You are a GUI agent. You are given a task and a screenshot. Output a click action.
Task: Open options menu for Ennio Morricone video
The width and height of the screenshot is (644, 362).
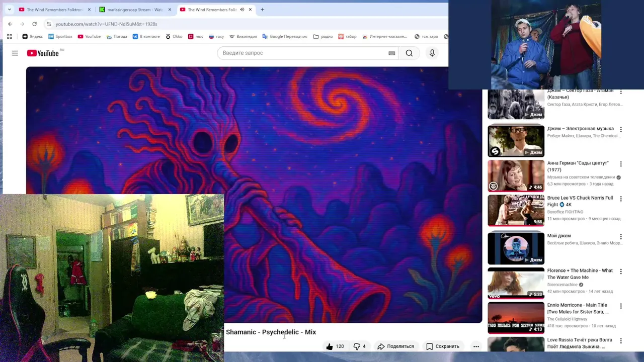click(x=621, y=306)
